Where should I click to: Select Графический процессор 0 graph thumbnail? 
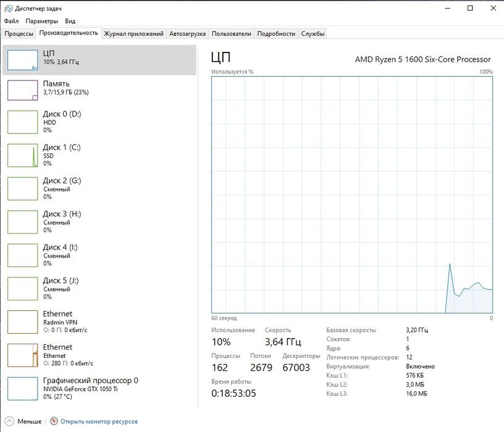click(22, 389)
